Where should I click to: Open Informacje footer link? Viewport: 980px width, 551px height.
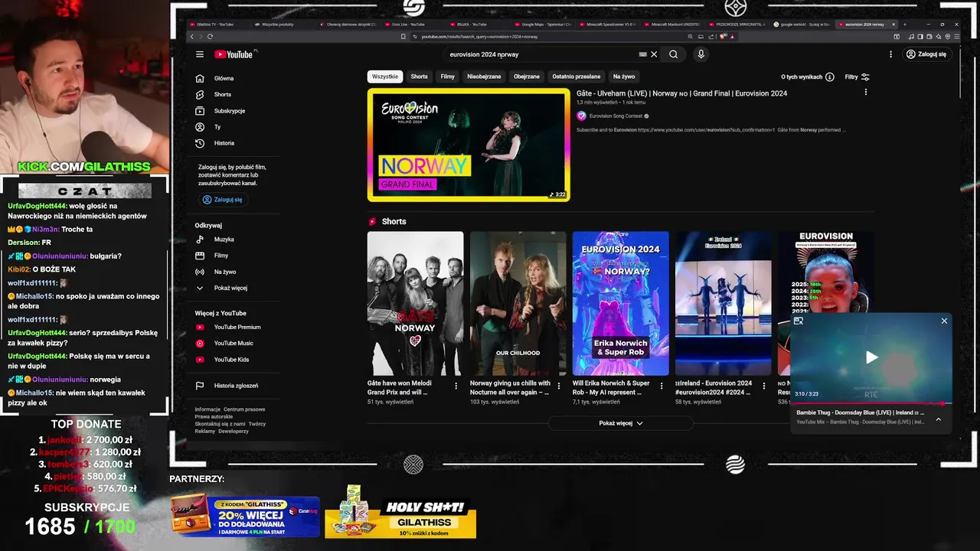(207, 409)
